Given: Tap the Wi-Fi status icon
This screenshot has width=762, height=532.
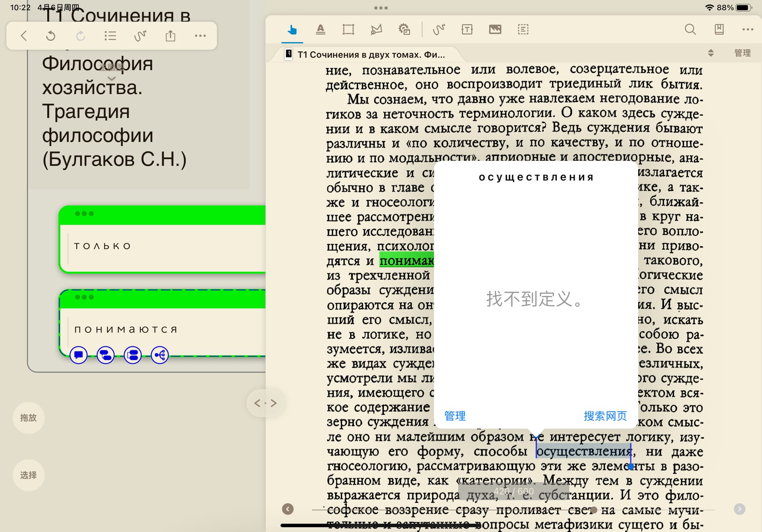Looking at the screenshot, I should point(709,8).
